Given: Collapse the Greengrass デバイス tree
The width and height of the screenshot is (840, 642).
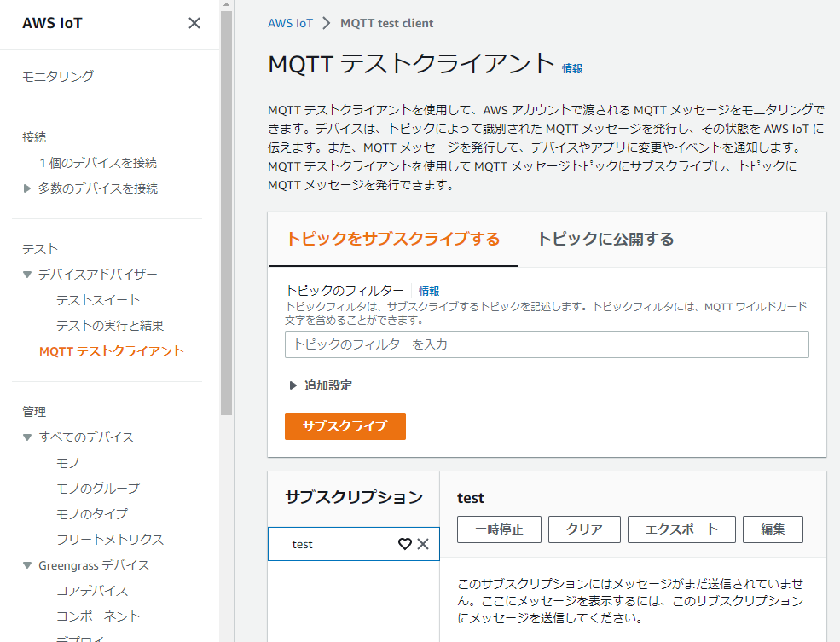Looking at the screenshot, I should click(27, 565).
